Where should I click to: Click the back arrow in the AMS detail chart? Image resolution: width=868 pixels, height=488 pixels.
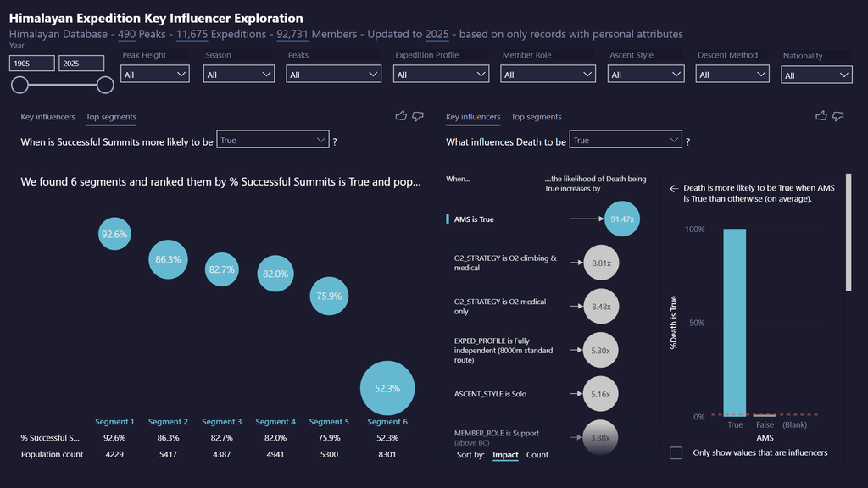coord(674,189)
